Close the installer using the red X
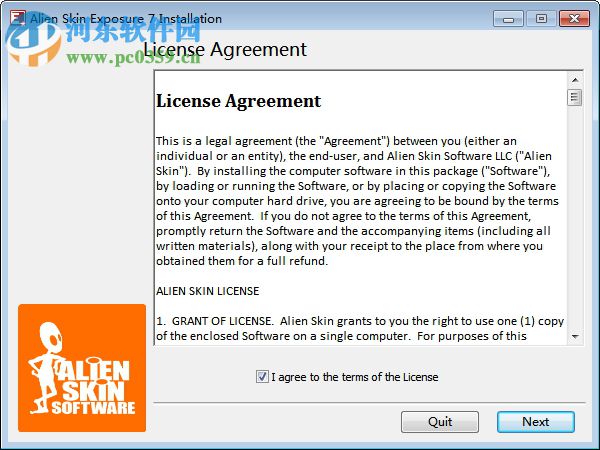Screen dimensions: 600x450 tap(574, 19)
